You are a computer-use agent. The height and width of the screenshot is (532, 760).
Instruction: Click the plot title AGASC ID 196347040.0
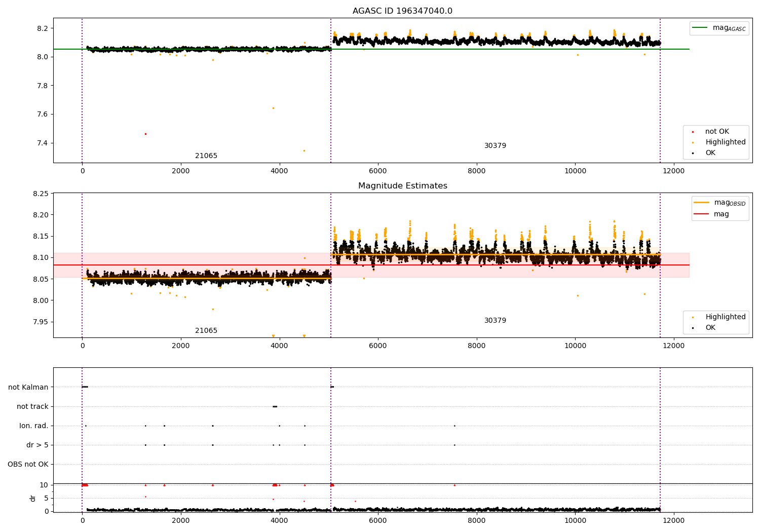coord(402,11)
